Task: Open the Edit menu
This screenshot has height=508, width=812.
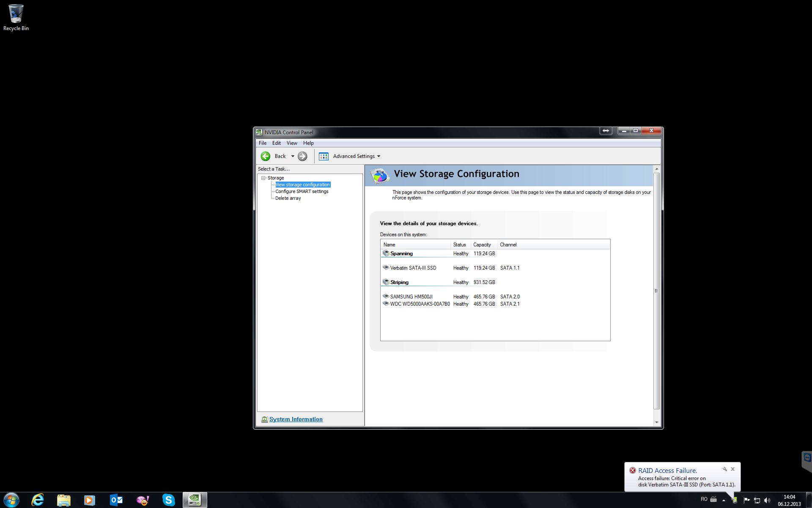Action: point(277,143)
